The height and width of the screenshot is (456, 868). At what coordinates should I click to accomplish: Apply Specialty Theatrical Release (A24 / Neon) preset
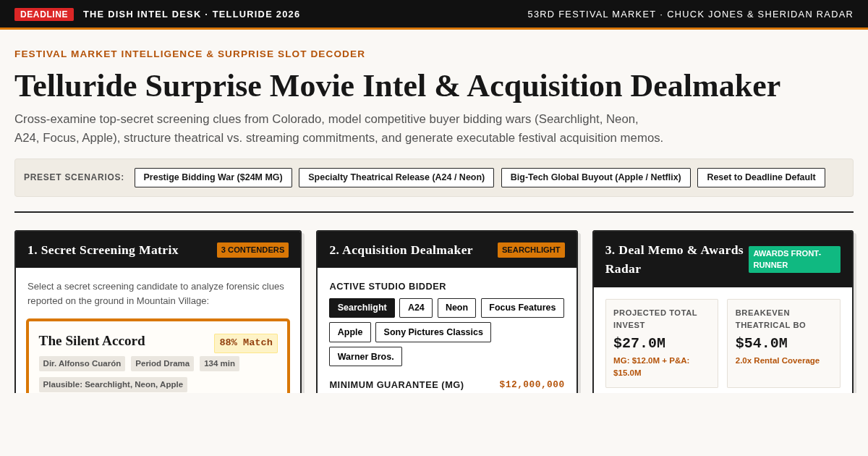tap(396, 178)
